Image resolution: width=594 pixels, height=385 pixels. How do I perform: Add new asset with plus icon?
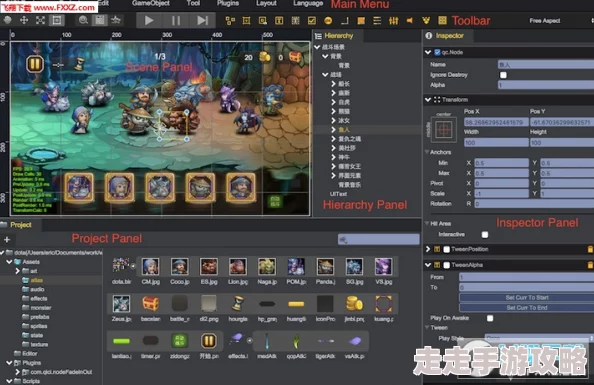(7, 239)
